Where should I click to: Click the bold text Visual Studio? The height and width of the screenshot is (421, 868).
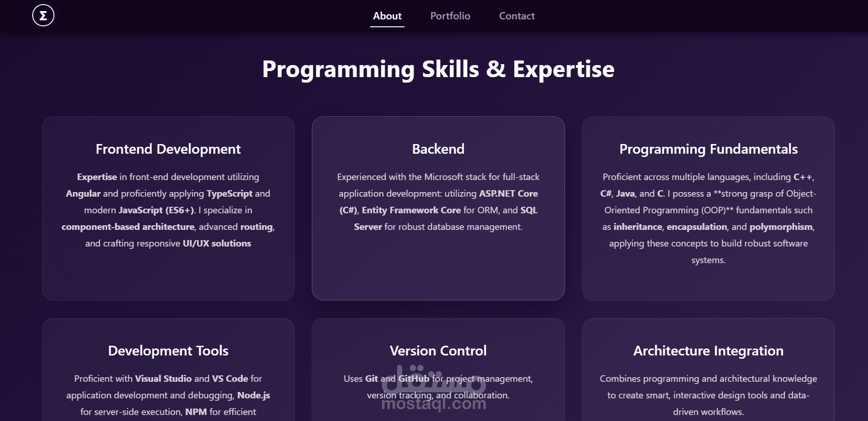pyautogui.click(x=163, y=379)
